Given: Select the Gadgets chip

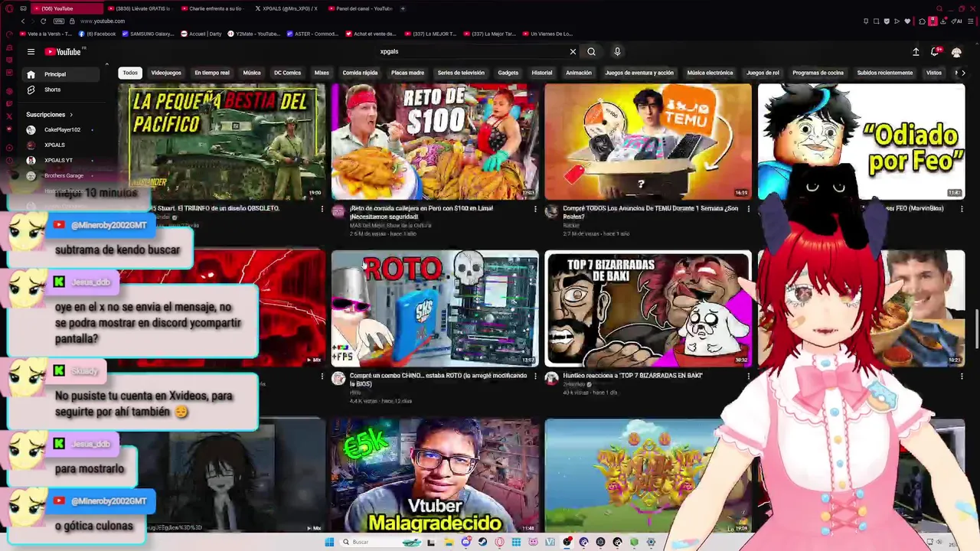Looking at the screenshot, I should (x=508, y=73).
